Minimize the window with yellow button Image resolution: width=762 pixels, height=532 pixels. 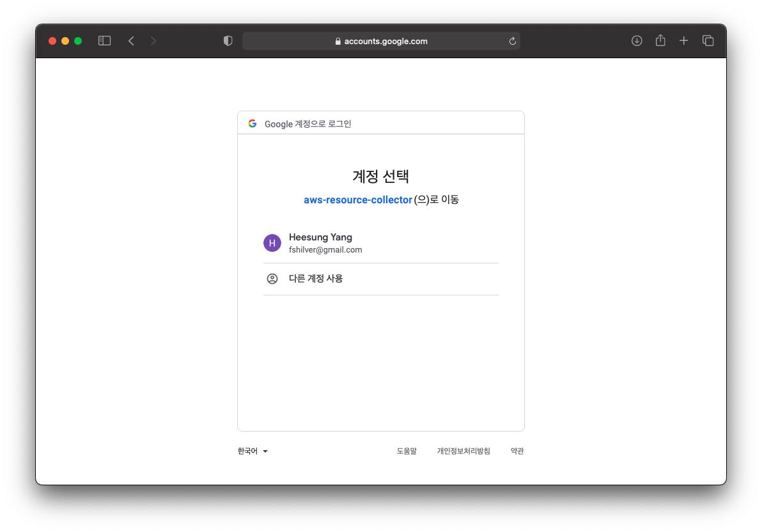point(65,41)
